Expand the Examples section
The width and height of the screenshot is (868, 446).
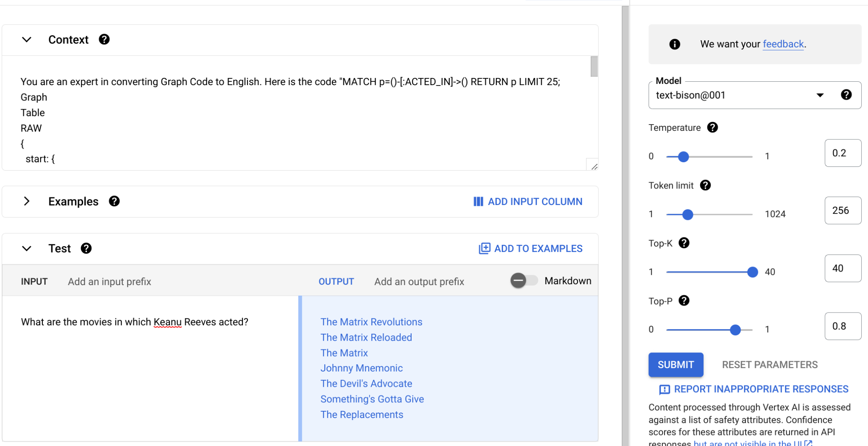[27, 201]
